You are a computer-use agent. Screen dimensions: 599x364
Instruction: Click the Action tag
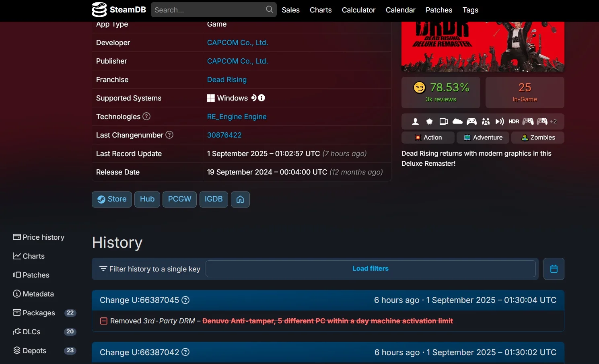coord(428,138)
